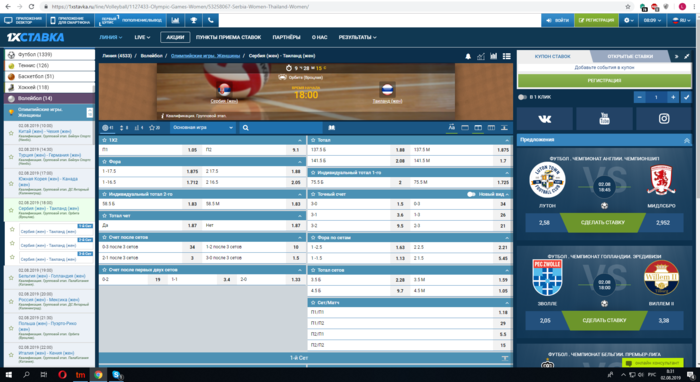Screen dimensions: 700x382
Task: Toggle favorite star for Китай – Чехия match
Action: [11, 133]
